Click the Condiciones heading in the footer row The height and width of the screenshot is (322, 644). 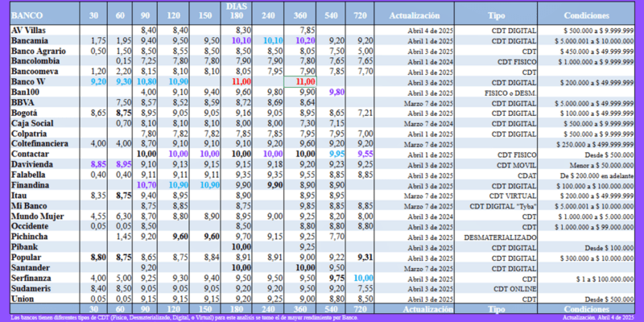point(586,309)
